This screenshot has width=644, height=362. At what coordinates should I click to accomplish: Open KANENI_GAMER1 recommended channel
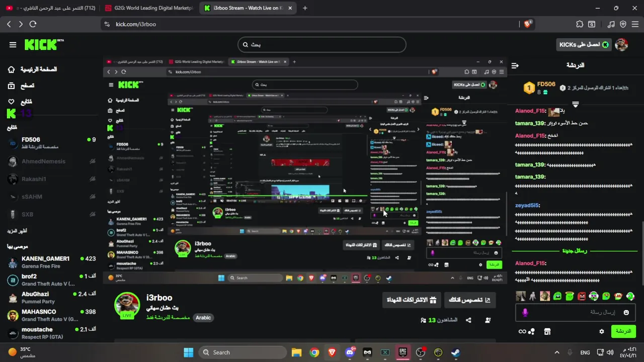[51, 262]
